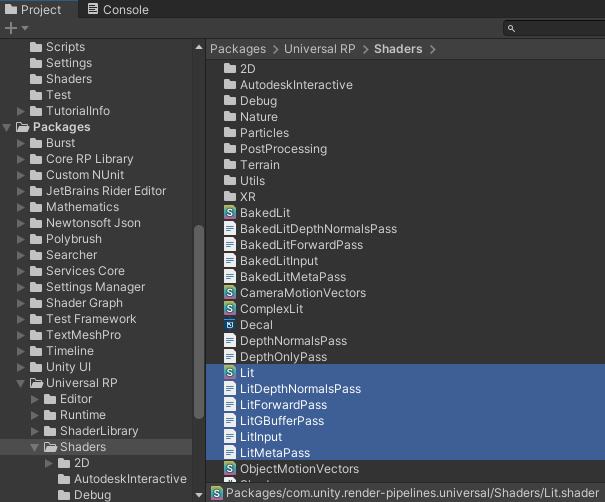The width and height of the screenshot is (605, 502).
Task: Expand the TextMeshPro package
Action: point(21,335)
